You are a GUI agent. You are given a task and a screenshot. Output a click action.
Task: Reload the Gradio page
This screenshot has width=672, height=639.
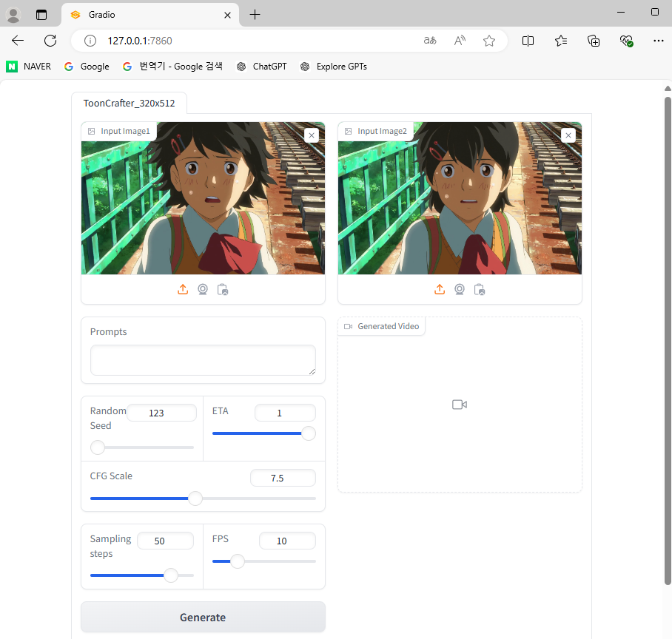pos(50,41)
